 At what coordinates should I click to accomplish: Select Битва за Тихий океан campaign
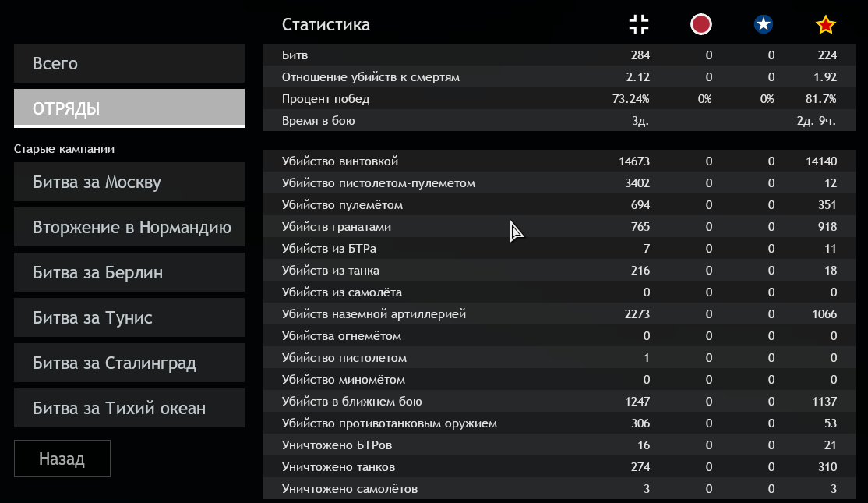click(129, 409)
